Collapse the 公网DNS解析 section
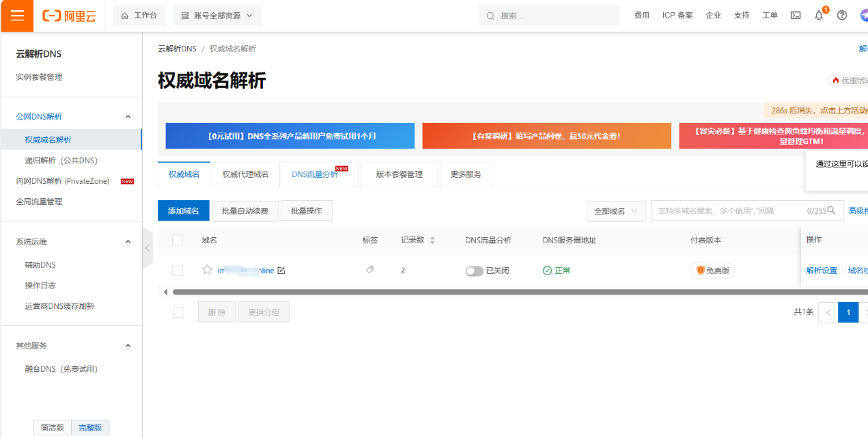868x438 pixels. point(128,117)
